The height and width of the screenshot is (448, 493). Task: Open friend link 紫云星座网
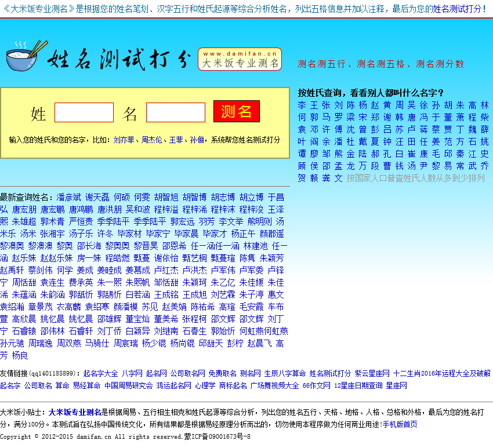coord(372,373)
